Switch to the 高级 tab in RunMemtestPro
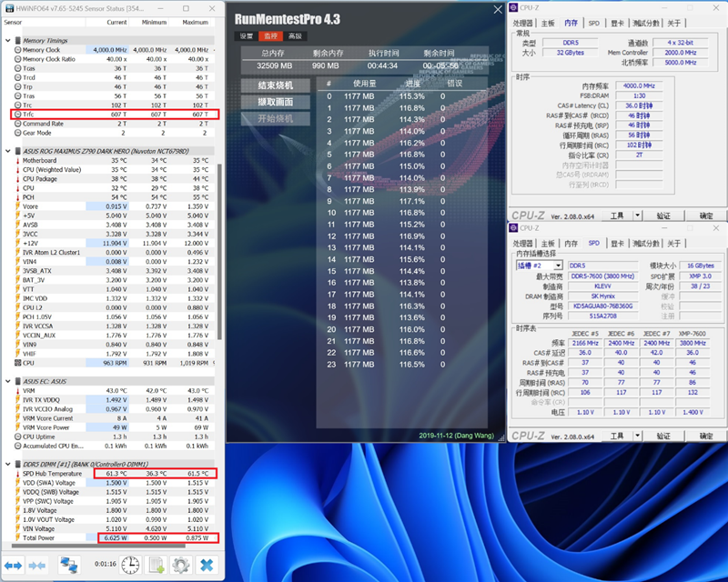Image resolution: width=728 pixels, height=582 pixels. point(294,36)
